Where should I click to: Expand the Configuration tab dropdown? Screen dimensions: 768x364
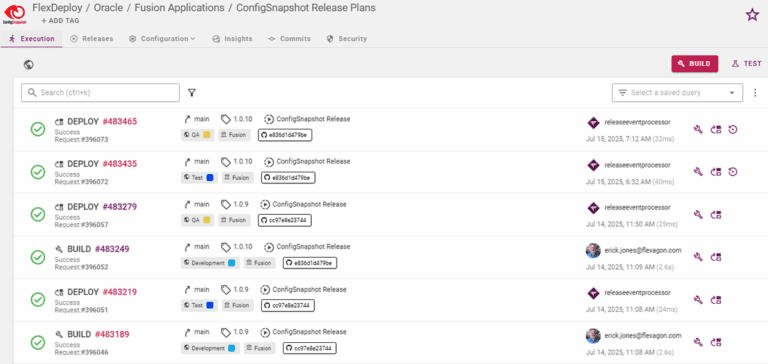coord(163,39)
